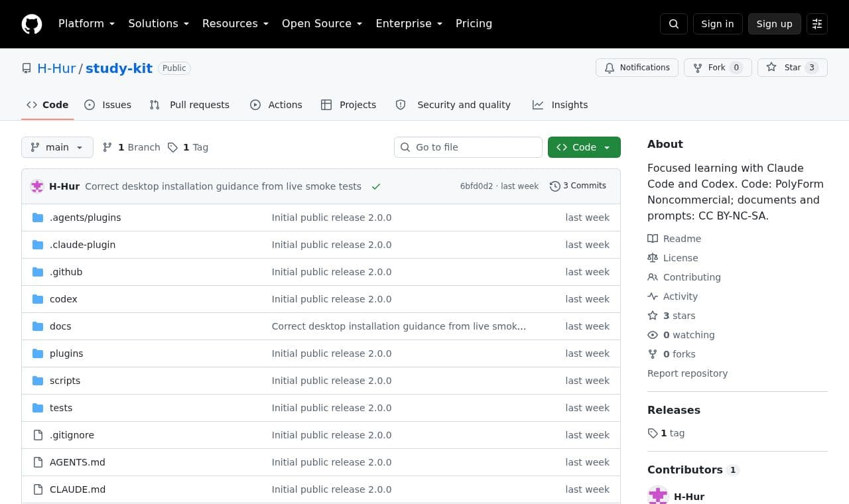Click green check status icon on latest commit
This screenshot has height=504, width=849.
376,186
